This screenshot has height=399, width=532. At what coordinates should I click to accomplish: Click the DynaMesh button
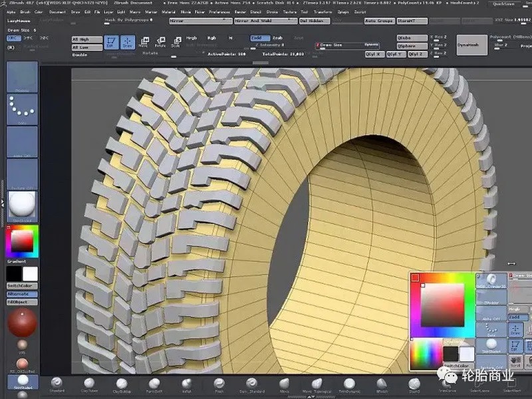[471, 44]
